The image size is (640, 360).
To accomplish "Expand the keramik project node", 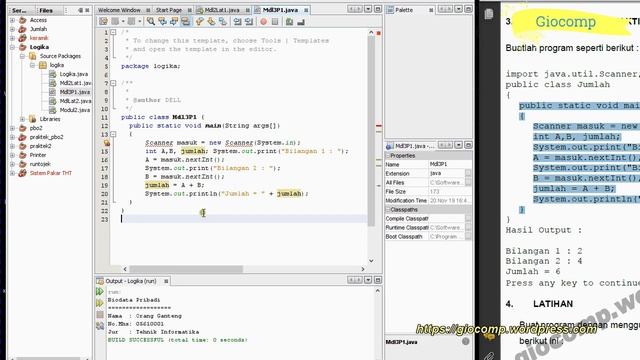I will click(x=13, y=38).
